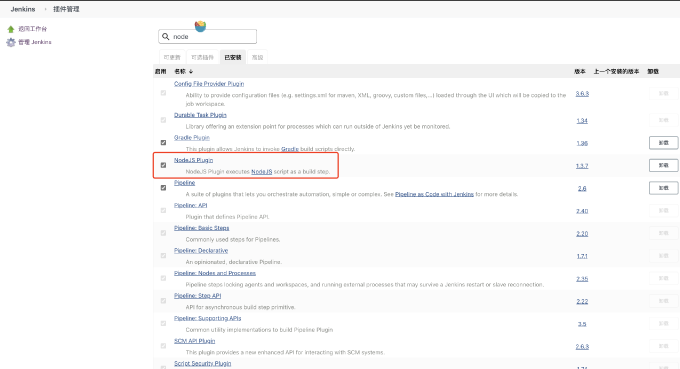The height and width of the screenshot is (369, 680).
Task: Click version link 2.6 for Pipeline
Action: [x=582, y=188]
